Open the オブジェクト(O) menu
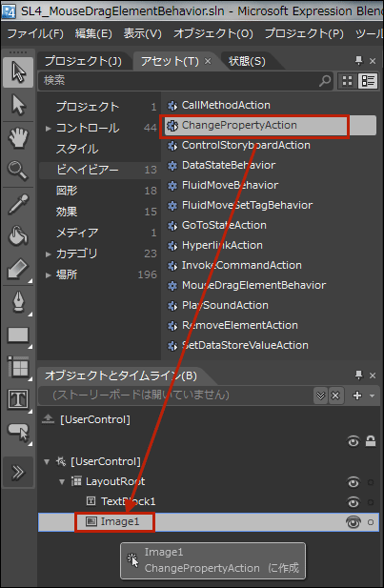384x588 pixels. click(213, 33)
